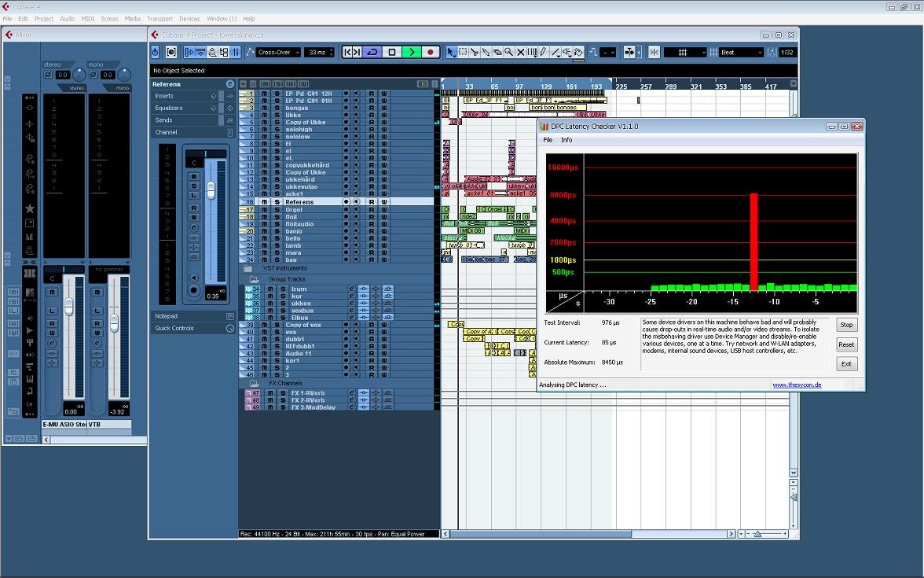Start playback with green Play button

(412, 53)
